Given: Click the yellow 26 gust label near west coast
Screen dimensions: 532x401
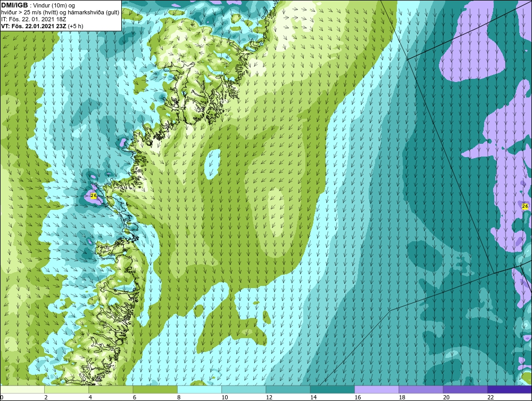Looking at the screenshot, I should click(94, 195).
